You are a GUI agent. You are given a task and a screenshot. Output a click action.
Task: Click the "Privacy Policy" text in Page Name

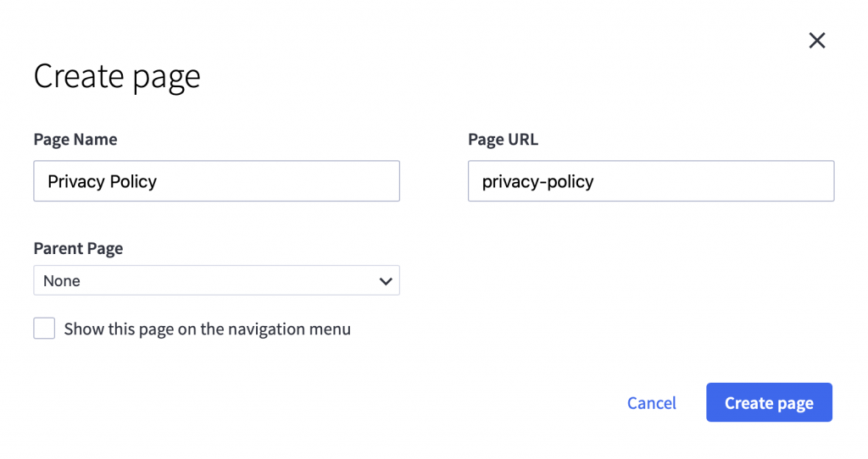(x=103, y=182)
